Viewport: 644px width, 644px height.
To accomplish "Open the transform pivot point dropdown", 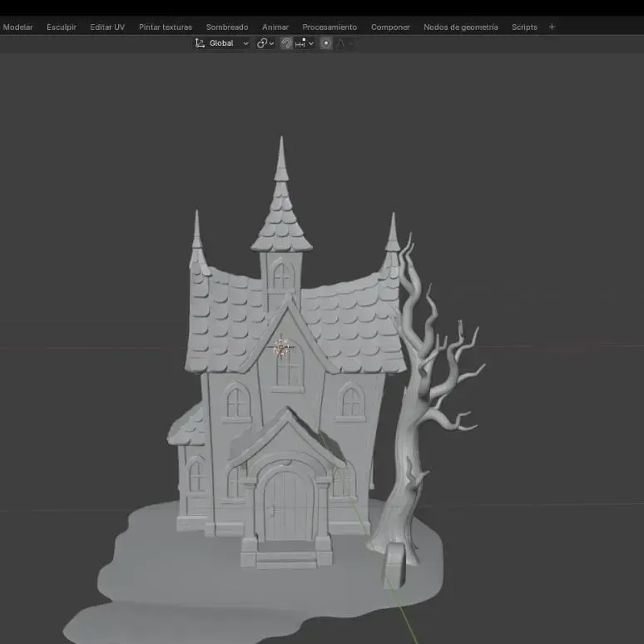I will click(x=265, y=43).
